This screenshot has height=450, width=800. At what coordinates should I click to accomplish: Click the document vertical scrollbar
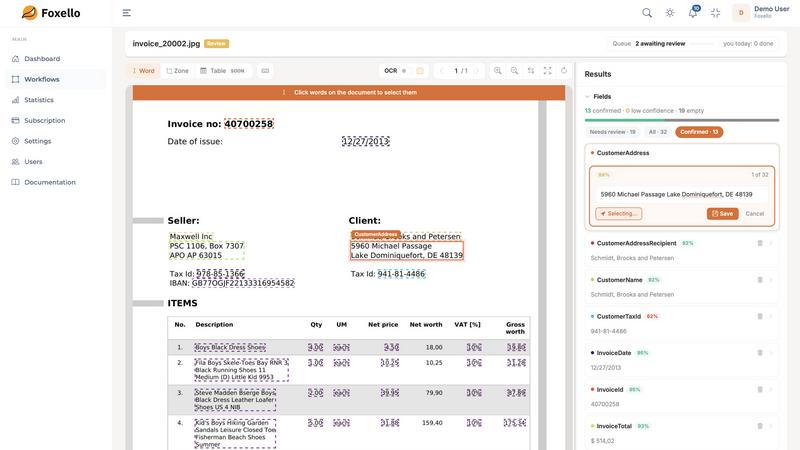point(542,276)
